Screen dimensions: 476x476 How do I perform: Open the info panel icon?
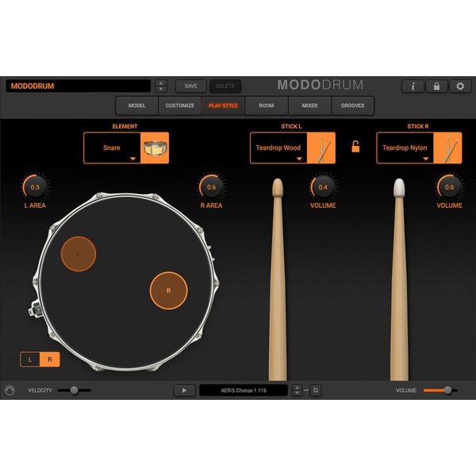413,86
